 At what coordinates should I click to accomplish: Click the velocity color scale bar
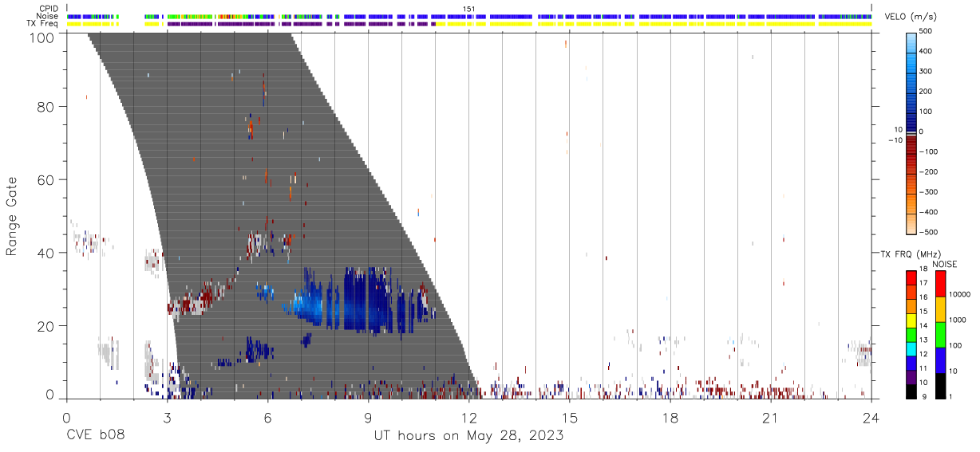point(911,132)
